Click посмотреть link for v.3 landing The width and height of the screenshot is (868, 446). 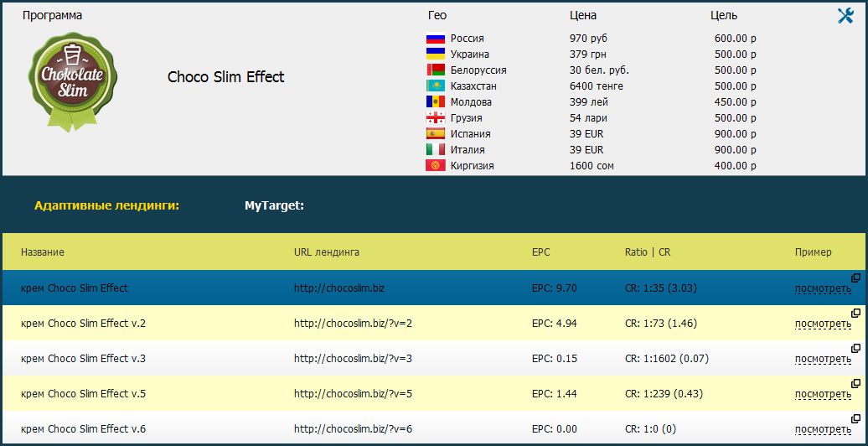[823, 359]
